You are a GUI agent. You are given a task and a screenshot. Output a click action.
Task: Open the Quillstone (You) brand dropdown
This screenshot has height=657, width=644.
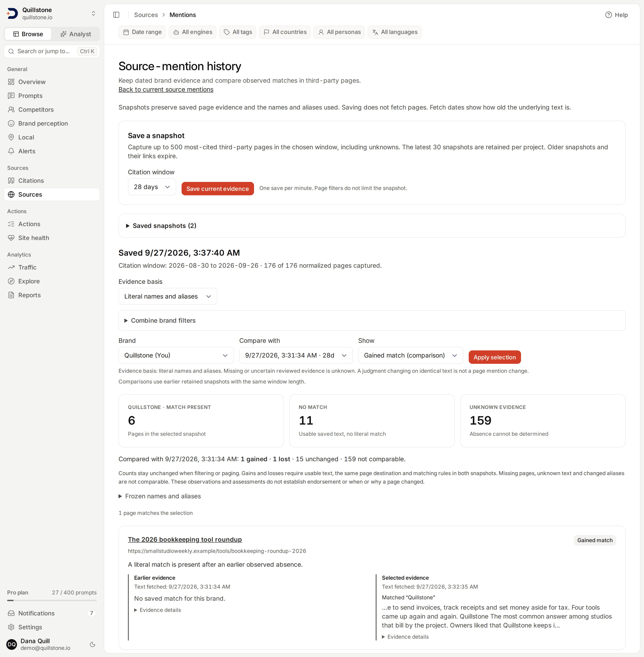176,356
